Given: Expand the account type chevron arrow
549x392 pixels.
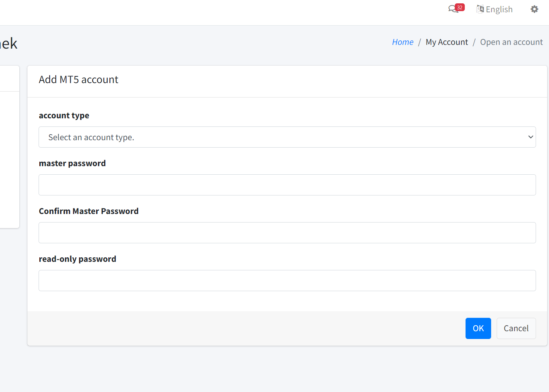Looking at the screenshot, I should (x=530, y=137).
